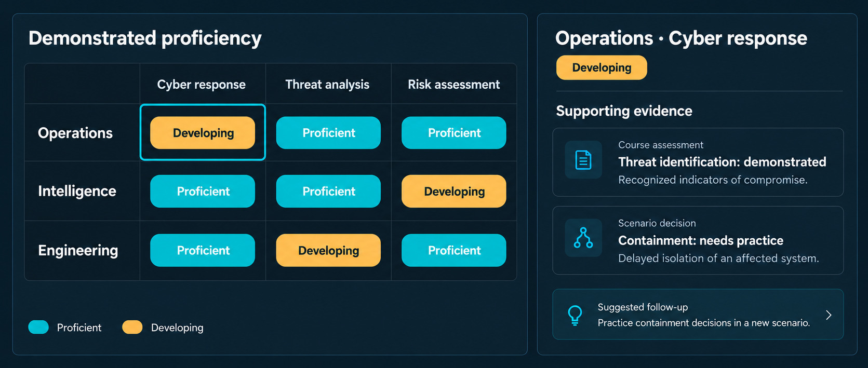Click the Operations · Cyber response title
The image size is (868, 368).
tap(681, 38)
